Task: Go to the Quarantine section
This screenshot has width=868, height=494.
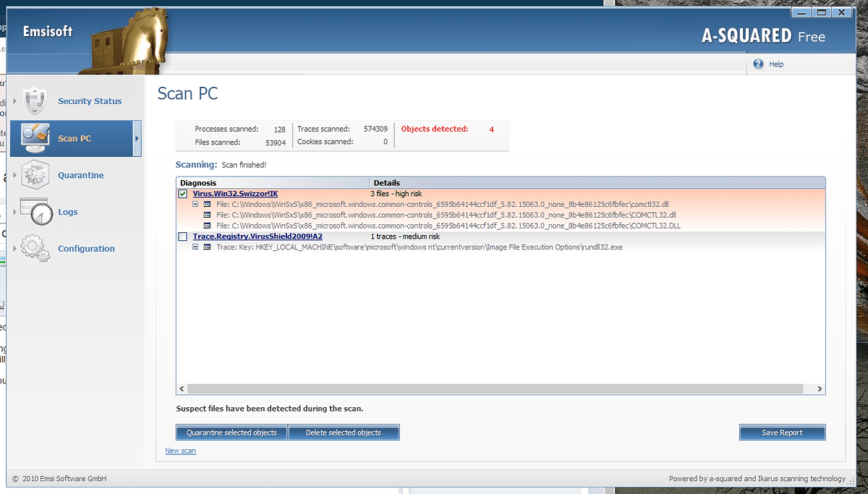Action: (80, 175)
